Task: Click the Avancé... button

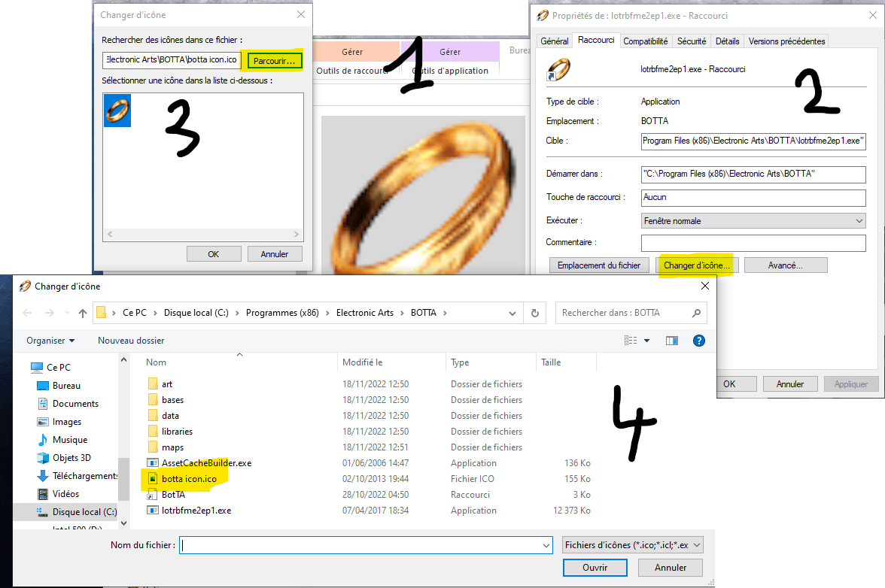Action: (786, 265)
